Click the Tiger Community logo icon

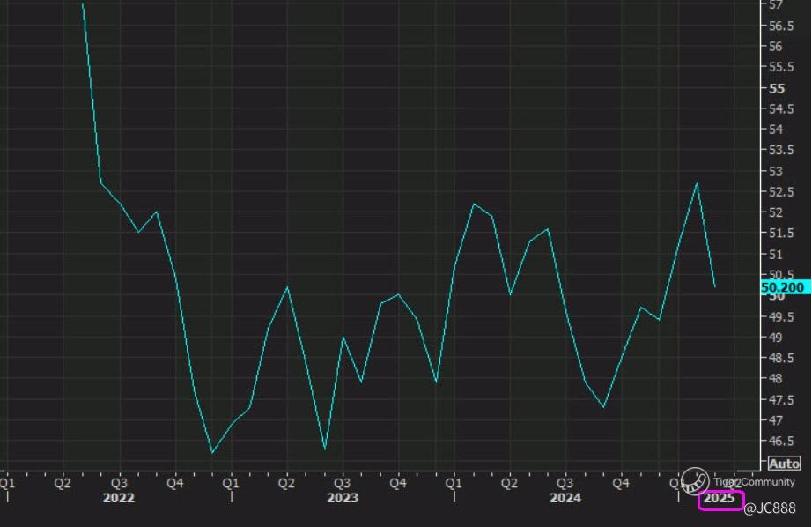pos(695,480)
